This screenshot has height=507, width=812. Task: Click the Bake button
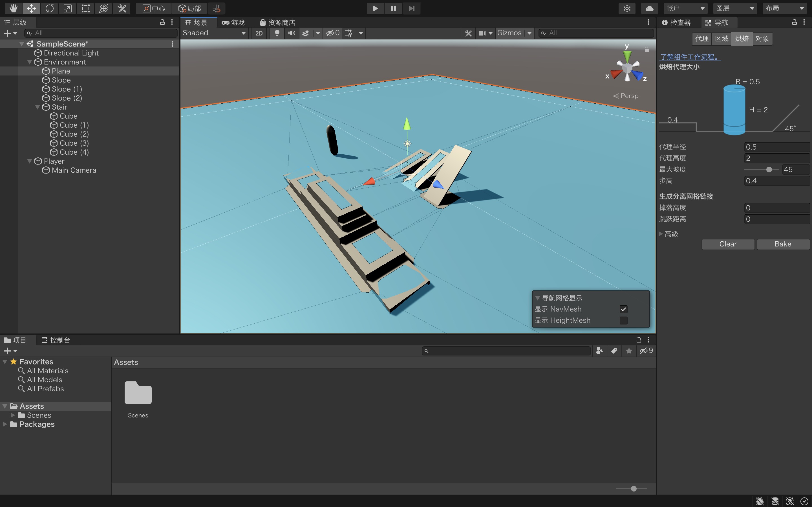point(783,244)
